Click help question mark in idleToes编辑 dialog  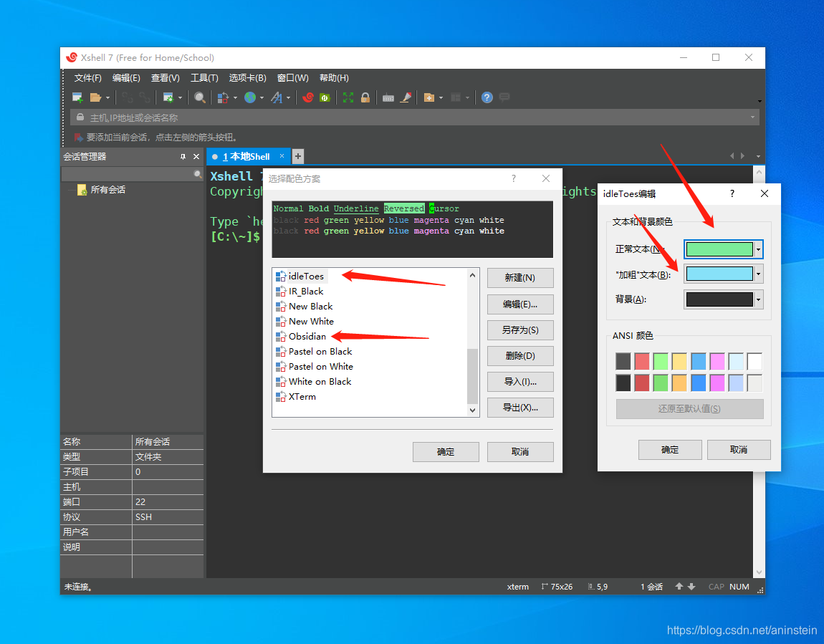point(732,194)
